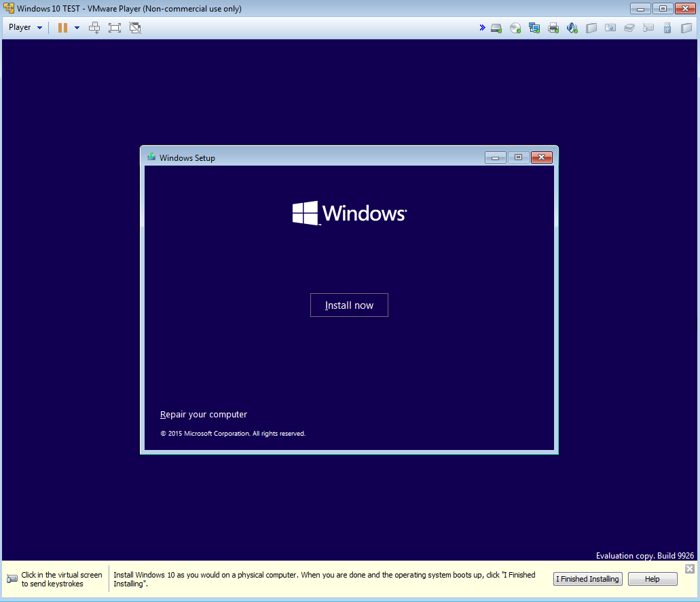The image size is (700, 602).
Task: Minimize the VMware Player window
Action: pyautogui.click(x=640, y=8)
